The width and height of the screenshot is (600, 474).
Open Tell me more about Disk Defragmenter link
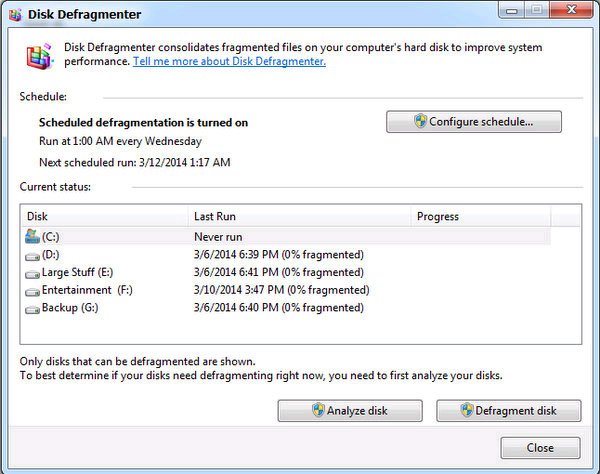pyautogui.click(x=229, y=61)
